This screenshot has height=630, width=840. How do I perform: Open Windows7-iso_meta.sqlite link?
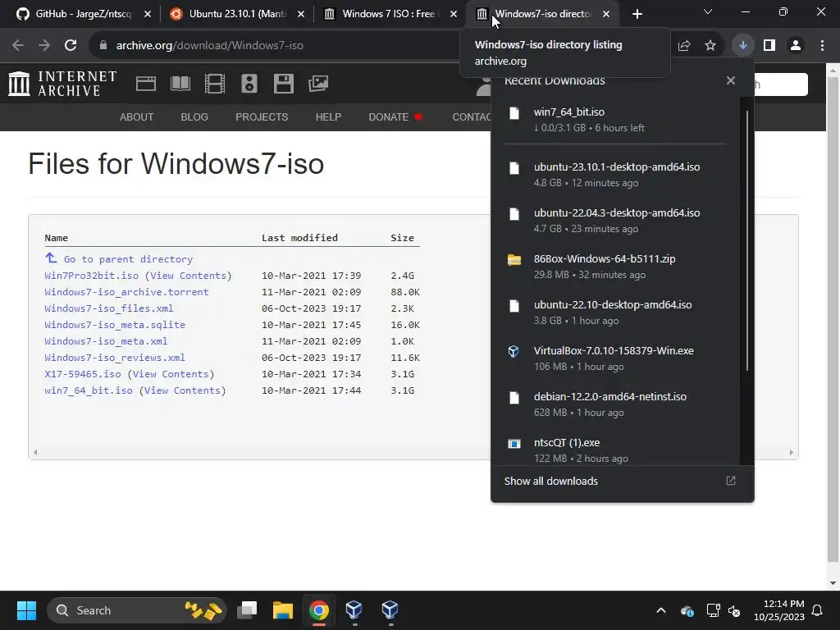115,325
